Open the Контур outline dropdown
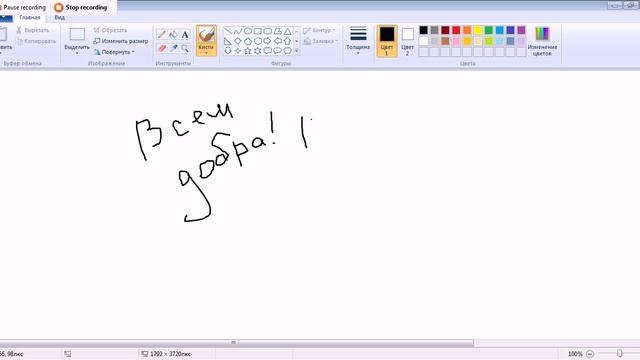Screen dimensions: 640x360 tap(319, 30)
